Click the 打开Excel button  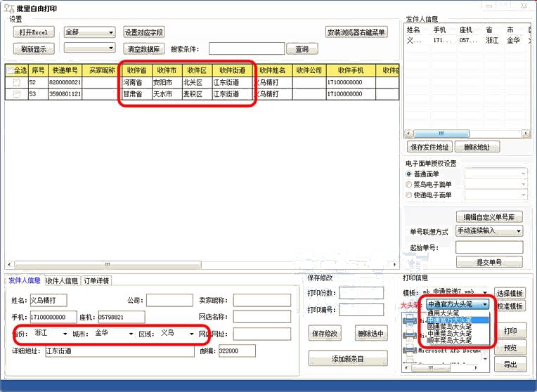click(33, 32)
